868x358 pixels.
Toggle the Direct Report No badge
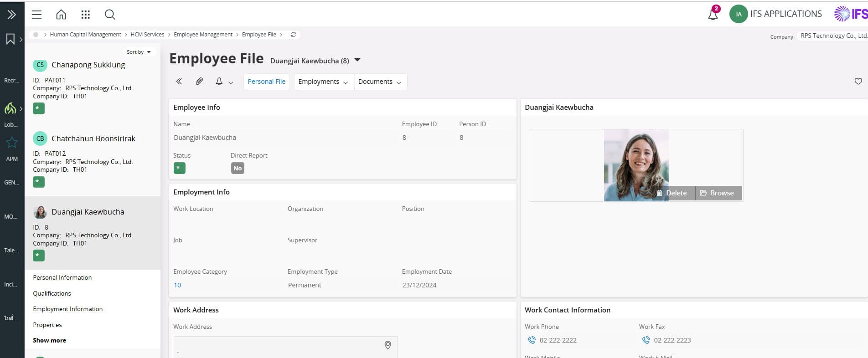tap(238, 168)
